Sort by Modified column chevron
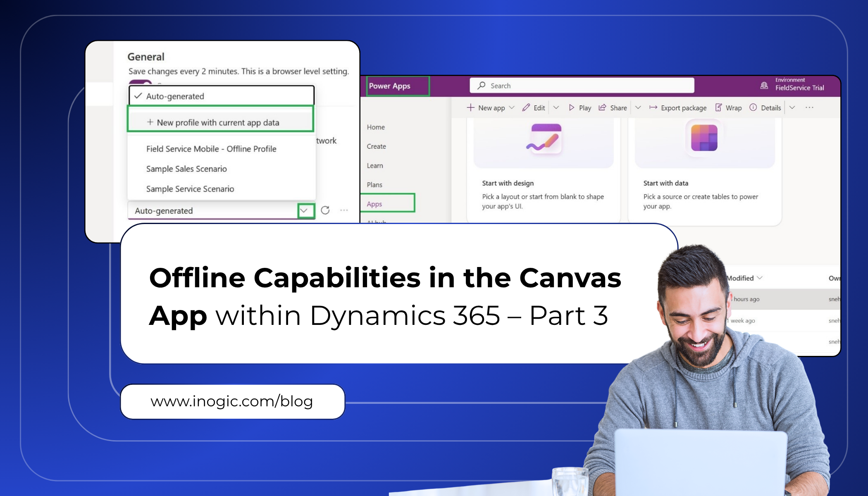This screenshot has width=868, height=496. (760, 278)
